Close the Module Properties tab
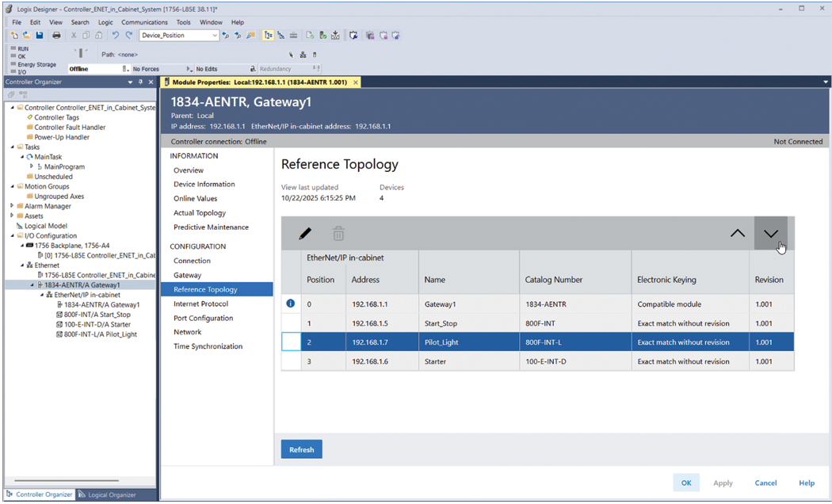This screenshot has width=832, height=504. (356, 82)
